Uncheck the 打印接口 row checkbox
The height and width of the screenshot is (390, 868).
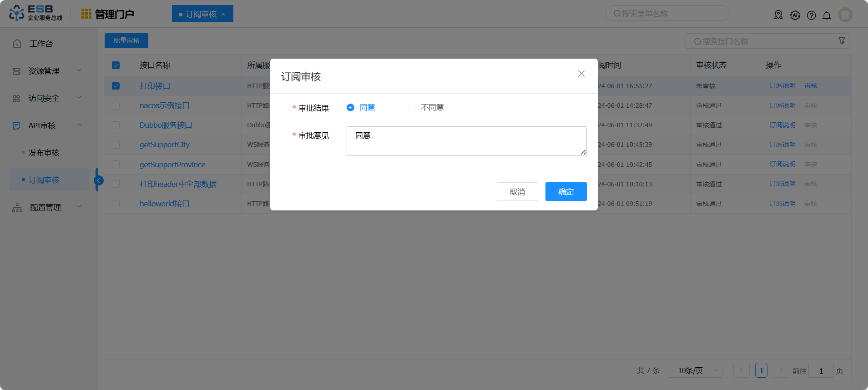[116, 86]
